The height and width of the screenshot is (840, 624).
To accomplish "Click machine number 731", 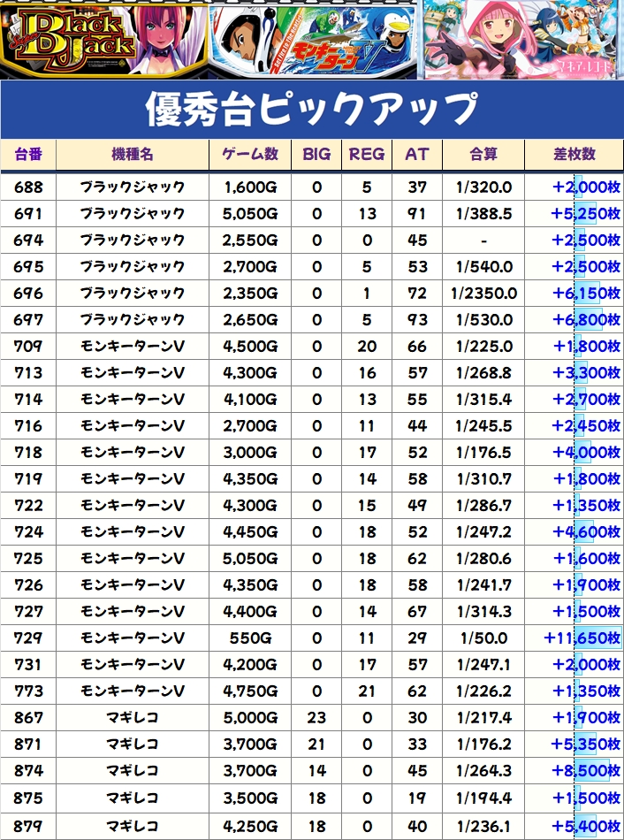I will (28, 664).
